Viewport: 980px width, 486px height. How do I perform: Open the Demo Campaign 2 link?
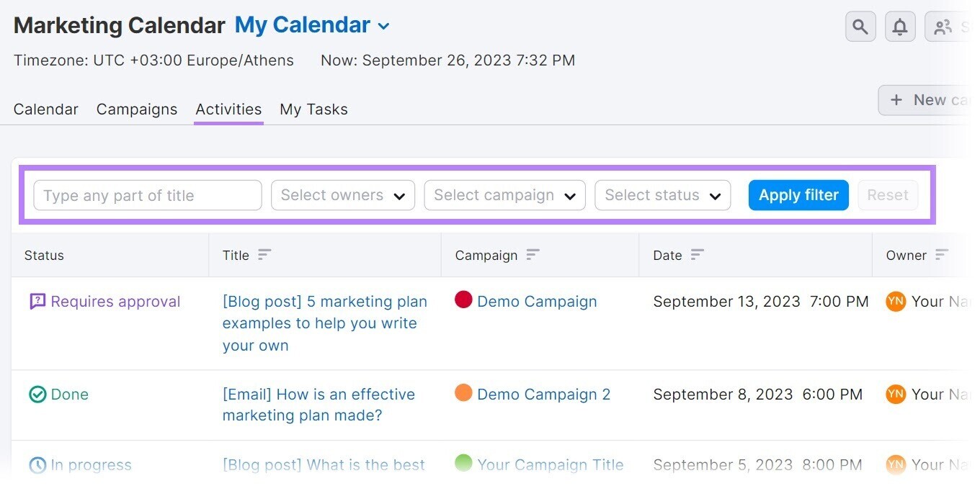click(x=543, y=395)
